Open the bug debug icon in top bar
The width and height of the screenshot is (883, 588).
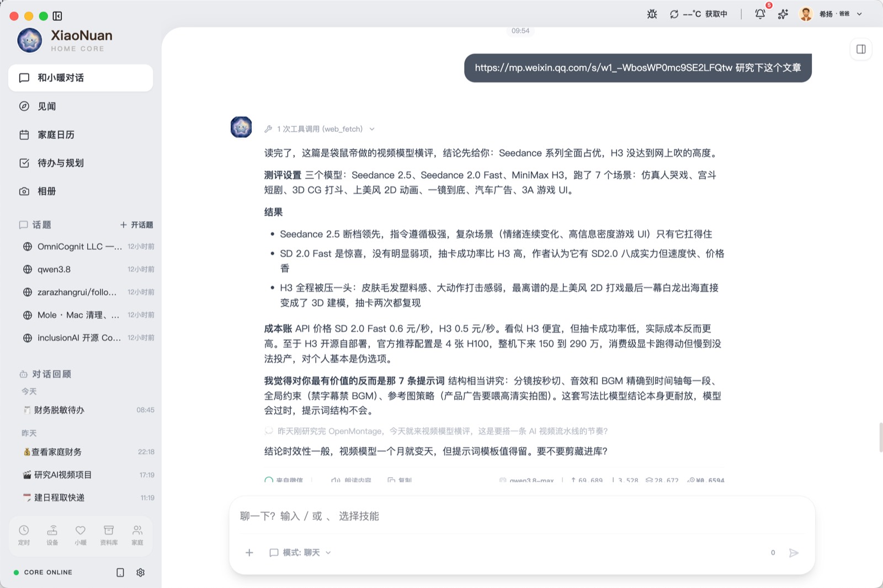tap(652, 14)
